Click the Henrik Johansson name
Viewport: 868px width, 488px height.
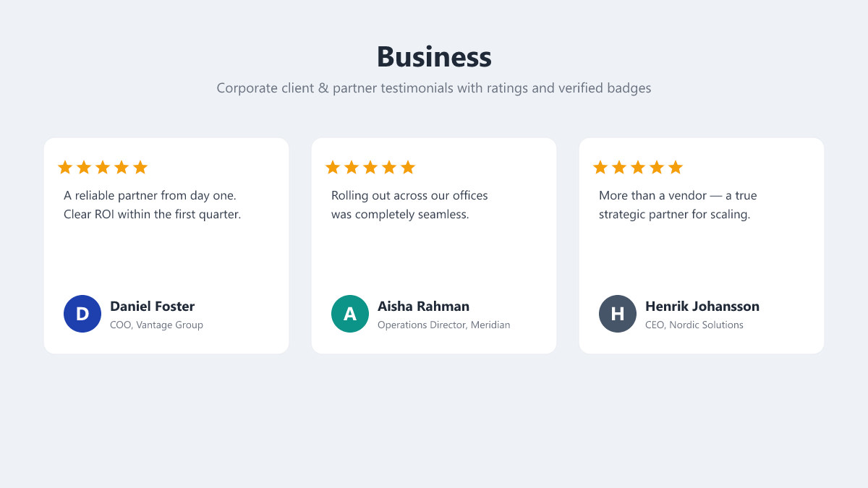click(702, 306)
